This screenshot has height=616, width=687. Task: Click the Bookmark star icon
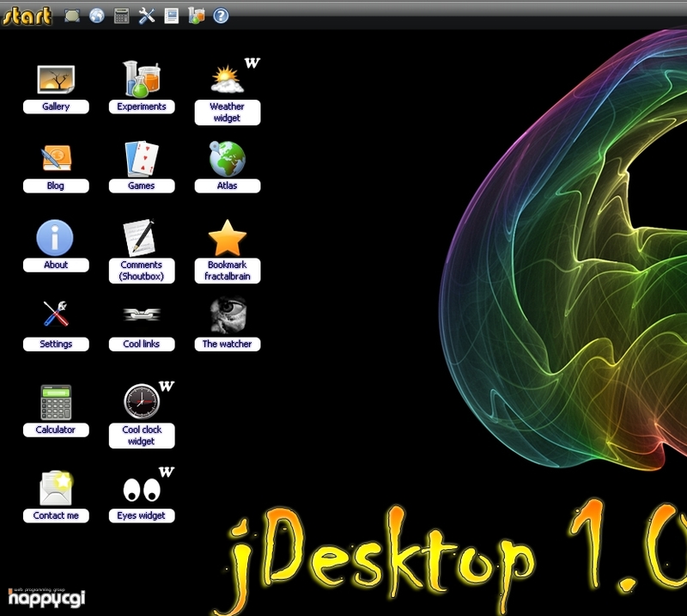click(228, 238)
